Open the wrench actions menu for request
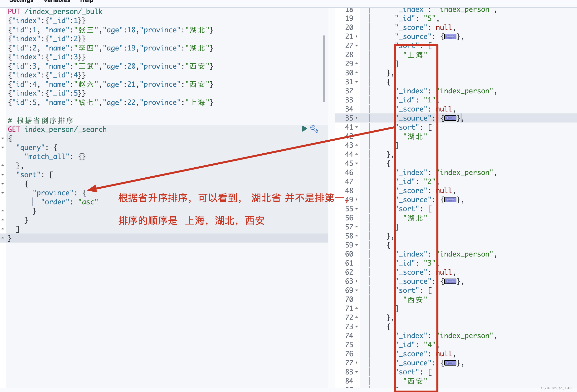Image resolution: width=577 pixels, height=392 pixels. pos(314,129)
